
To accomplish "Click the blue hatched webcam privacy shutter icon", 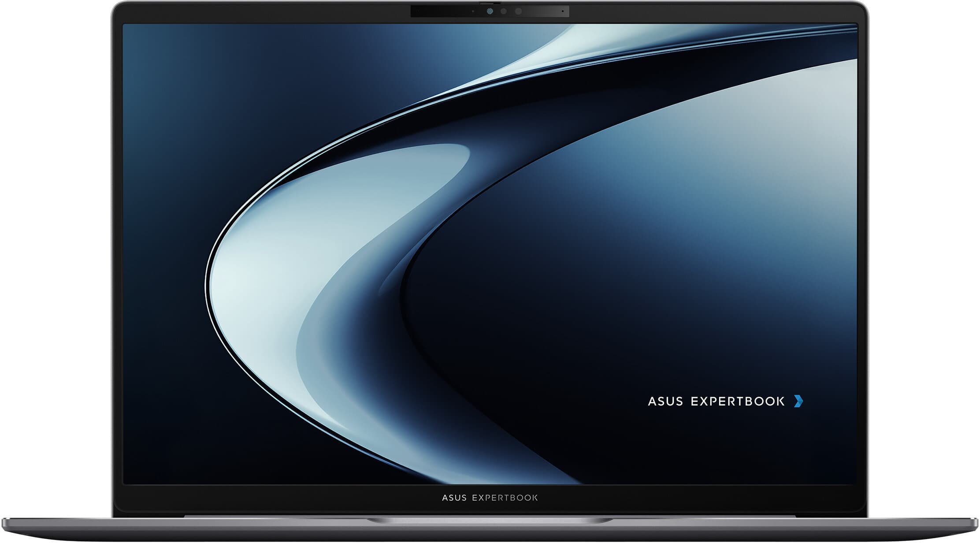I will coord(490,11).
